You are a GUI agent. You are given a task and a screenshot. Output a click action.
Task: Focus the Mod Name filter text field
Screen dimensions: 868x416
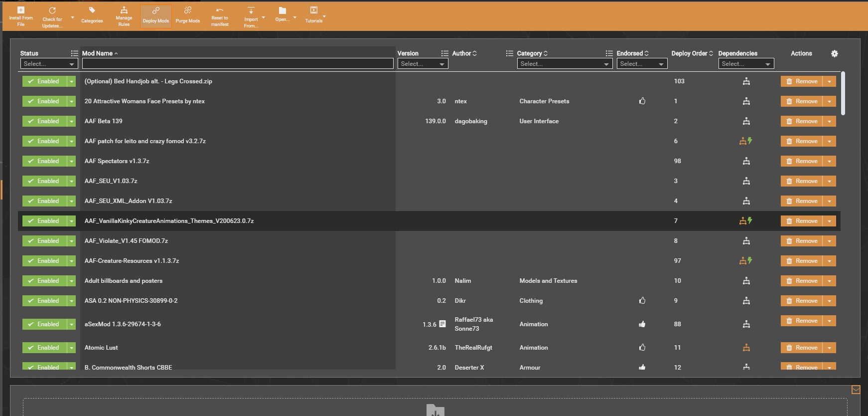(x=238, y=64)
